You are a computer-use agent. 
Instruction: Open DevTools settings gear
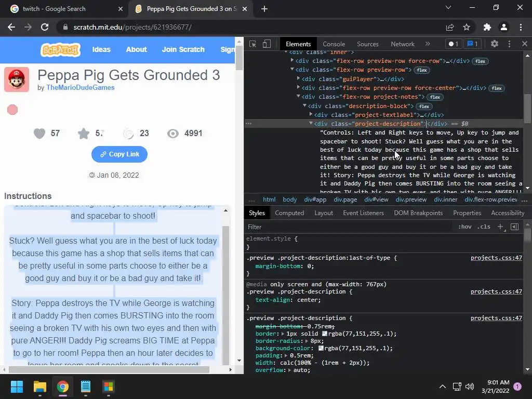pos(495,44)
